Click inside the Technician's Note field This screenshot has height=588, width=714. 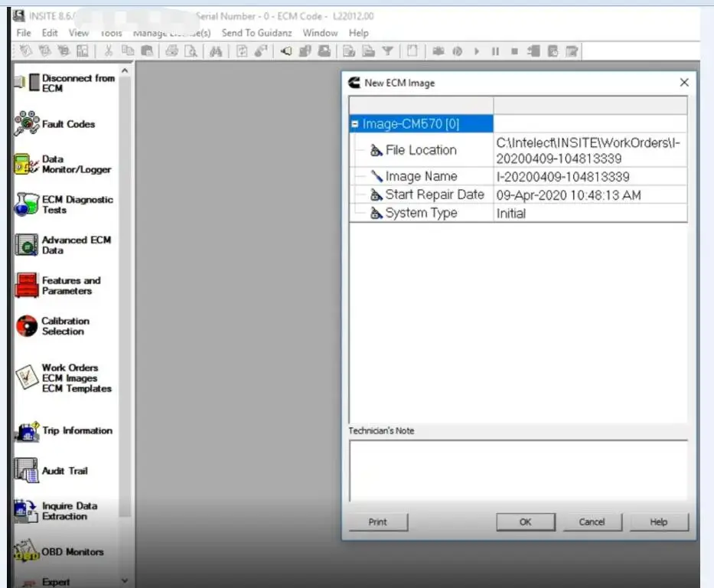point(518,471)
